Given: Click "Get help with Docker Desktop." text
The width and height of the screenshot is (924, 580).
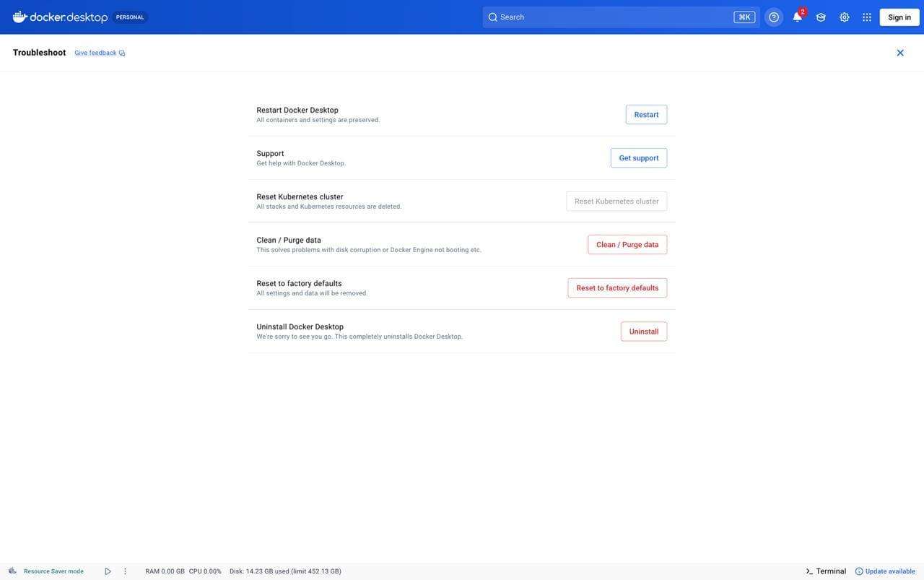Looking at the screenshot, I should pyautogui.click(x=301, y=163).
